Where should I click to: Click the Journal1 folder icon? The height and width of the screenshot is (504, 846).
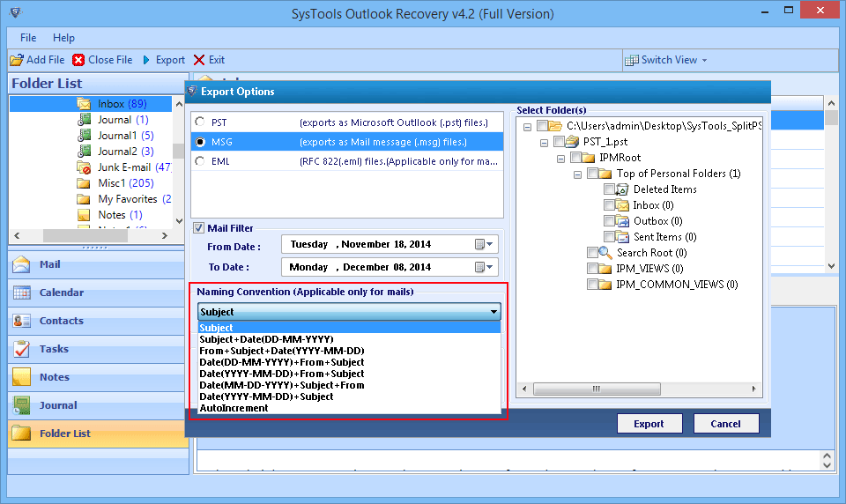pos(85,136)
